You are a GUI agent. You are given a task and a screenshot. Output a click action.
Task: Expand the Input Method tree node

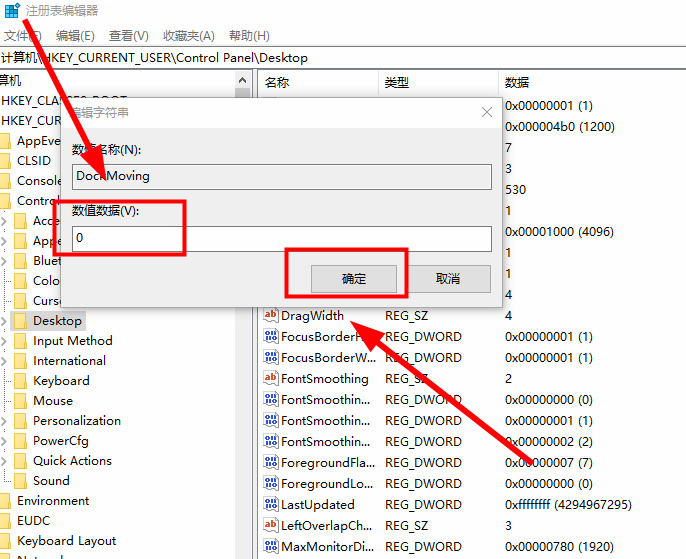click(x=5, y=341)
